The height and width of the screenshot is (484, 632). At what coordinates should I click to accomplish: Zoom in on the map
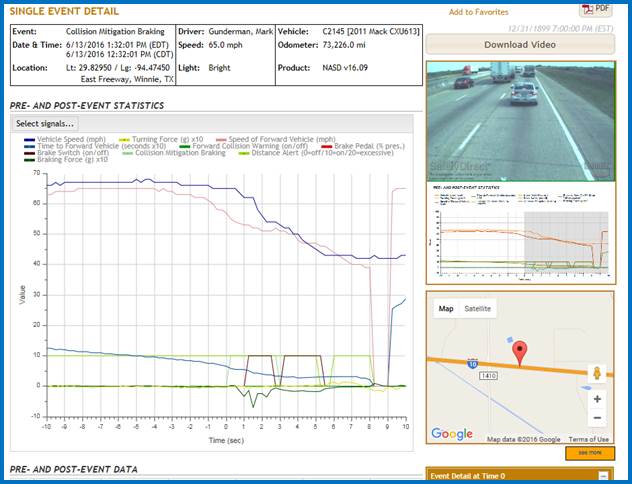pyautogui.click(x=597, y=398)
